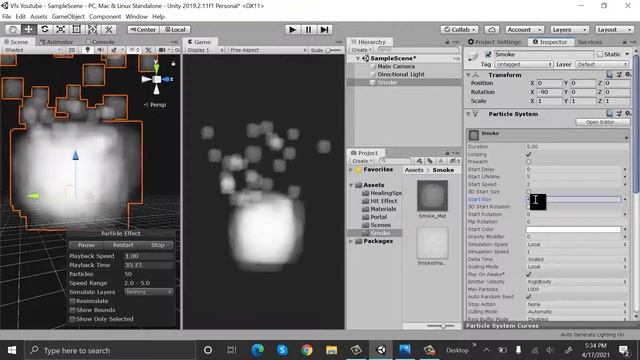Image resolution: width=640 pixels, height=360 pixels.
Task: Click the scene orientation gizmo
Action: [157, 79]
